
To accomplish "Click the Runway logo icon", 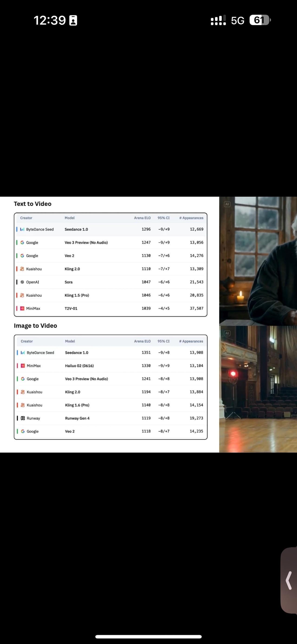I will (23, 418).
